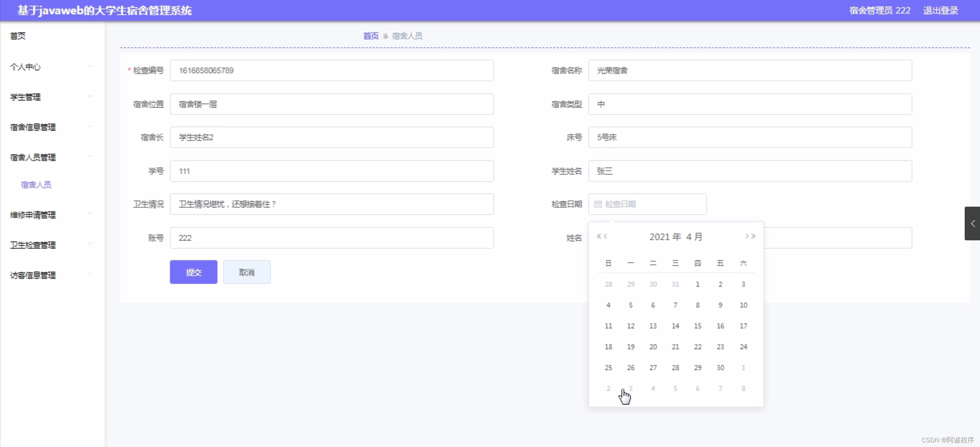The height and width of the screenshot is (447, 980).
Task: Collapse the panel using right-edge arrow
Action: coord(973,223)
